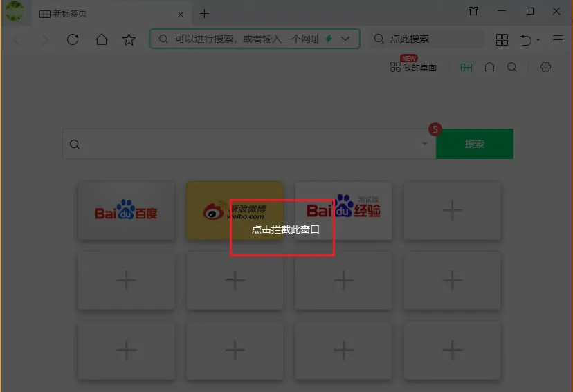Focus the address bar to enter a URL

255,39
